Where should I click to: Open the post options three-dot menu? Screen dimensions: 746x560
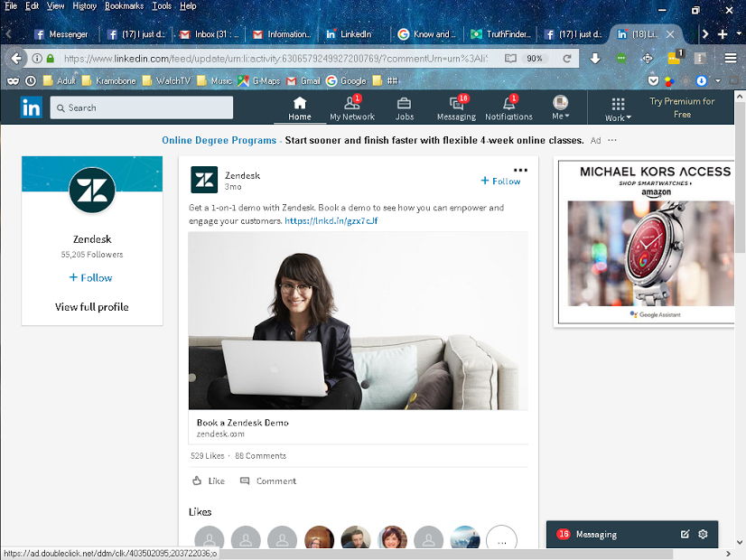520,170
